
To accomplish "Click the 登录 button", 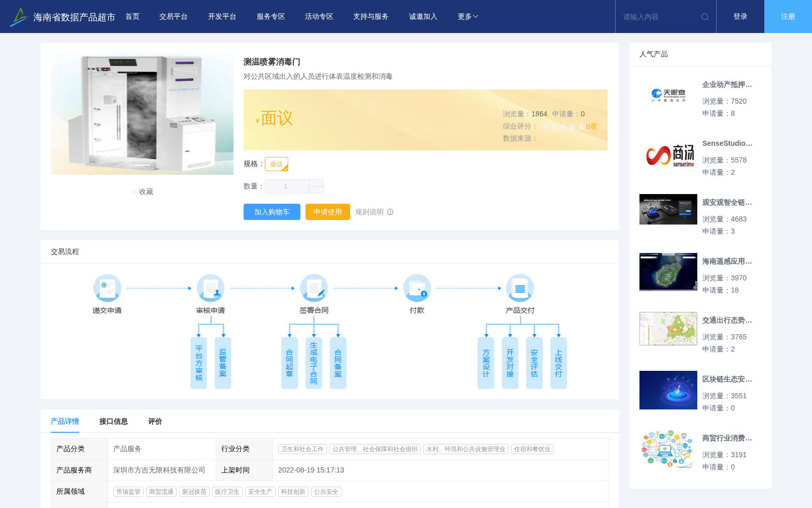I will (740, 17).
